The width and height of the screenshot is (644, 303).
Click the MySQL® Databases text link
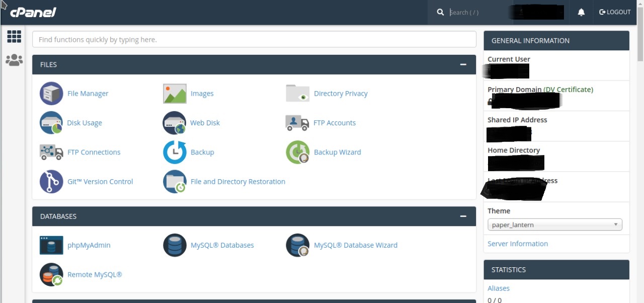pos(222,245)
